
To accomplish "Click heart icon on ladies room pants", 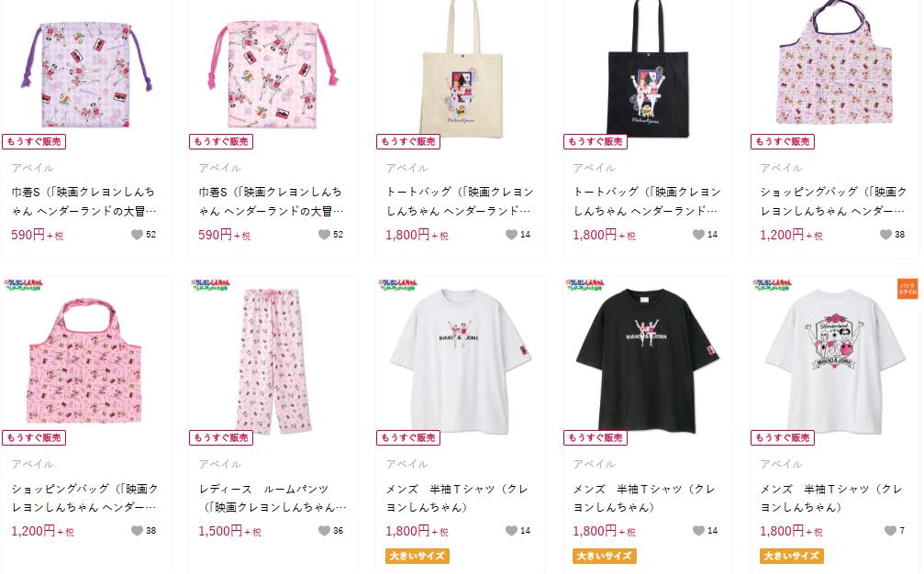I will pyautogui.click(x=324, y=530).
